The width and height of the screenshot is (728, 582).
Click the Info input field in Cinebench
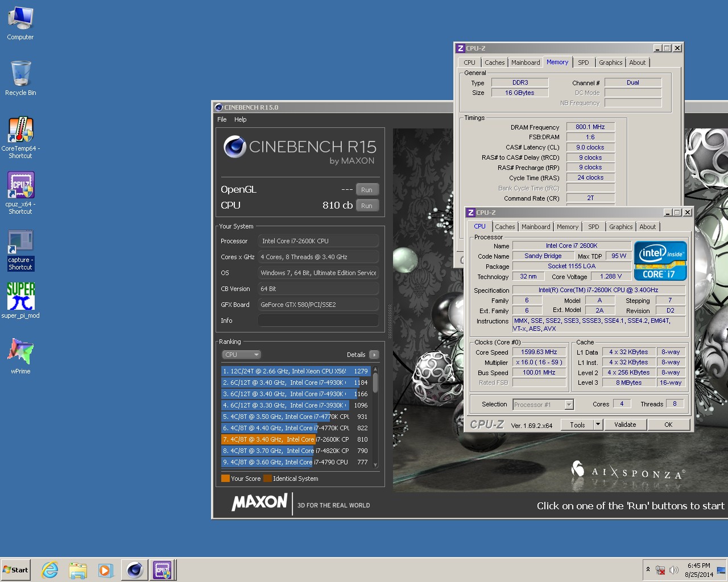point(318,321)
